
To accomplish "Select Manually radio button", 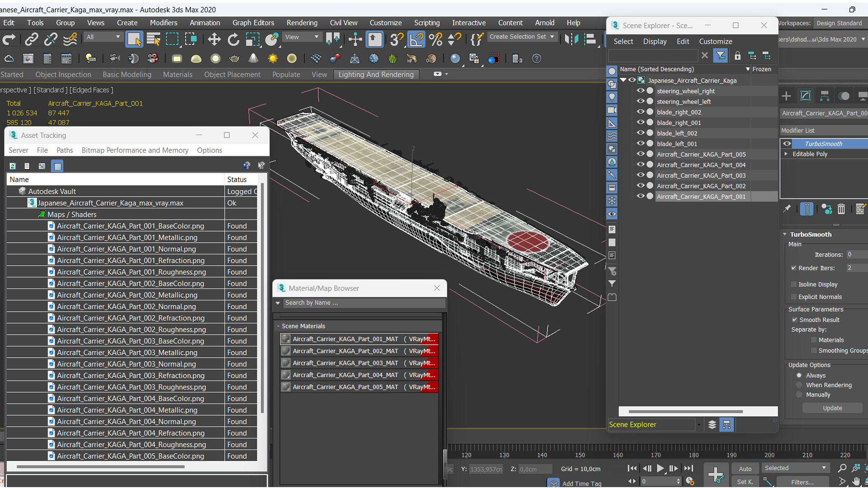I will [799, 394].
